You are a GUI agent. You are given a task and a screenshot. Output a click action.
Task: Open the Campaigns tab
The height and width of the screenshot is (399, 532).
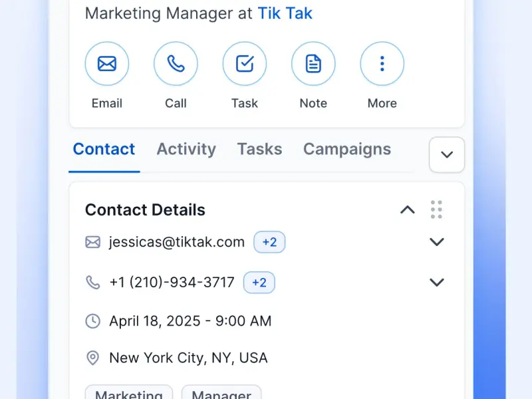point(347,149)
